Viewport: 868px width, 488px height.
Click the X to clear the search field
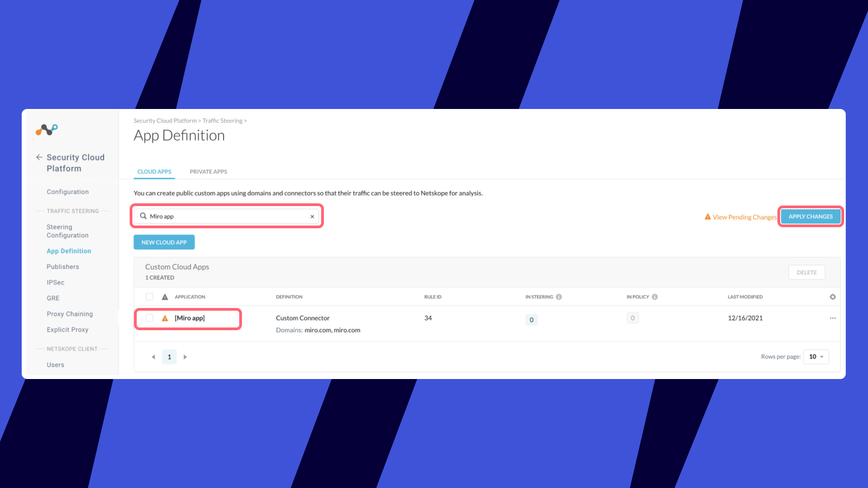click(x=312, y=216)
